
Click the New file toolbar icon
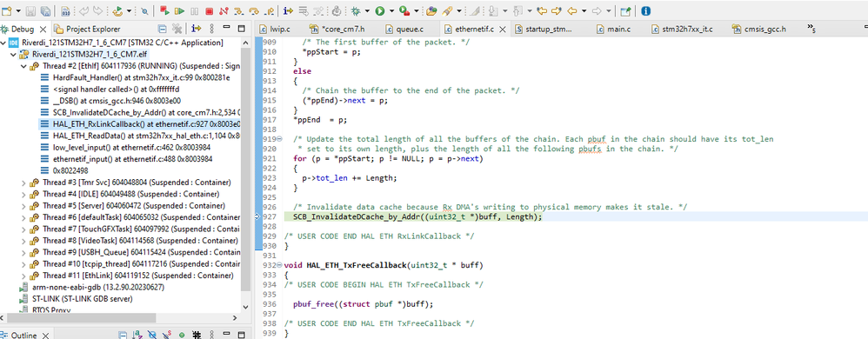[7, 11]
